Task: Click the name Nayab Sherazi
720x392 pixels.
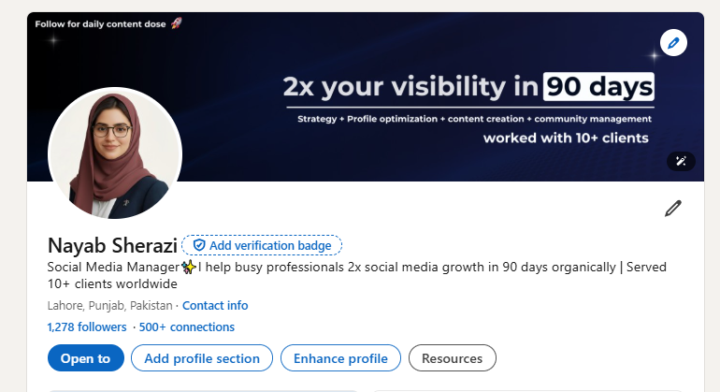Action: pos(112,246)
